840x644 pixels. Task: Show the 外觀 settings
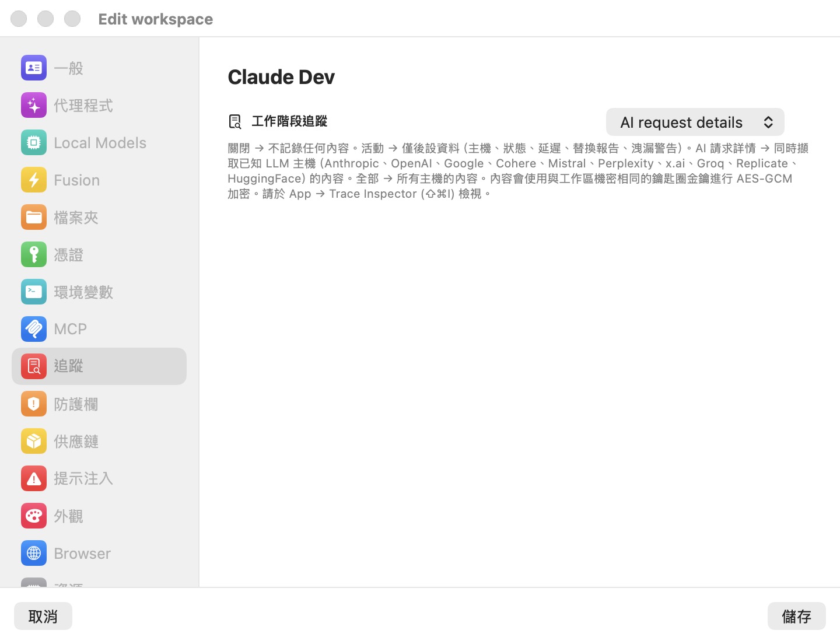(99, 516)
